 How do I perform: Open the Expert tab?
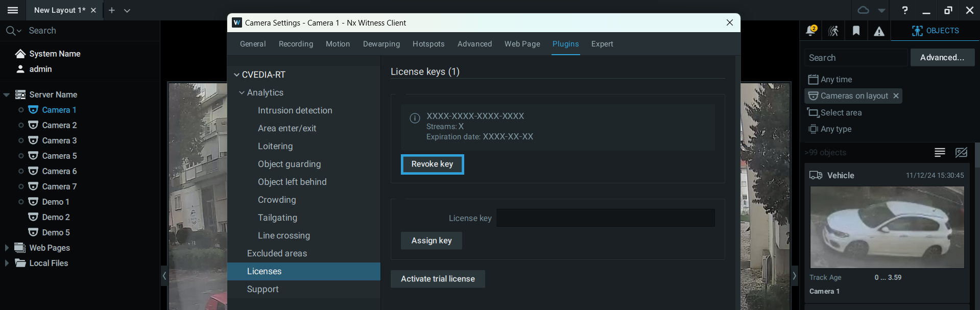602,44
